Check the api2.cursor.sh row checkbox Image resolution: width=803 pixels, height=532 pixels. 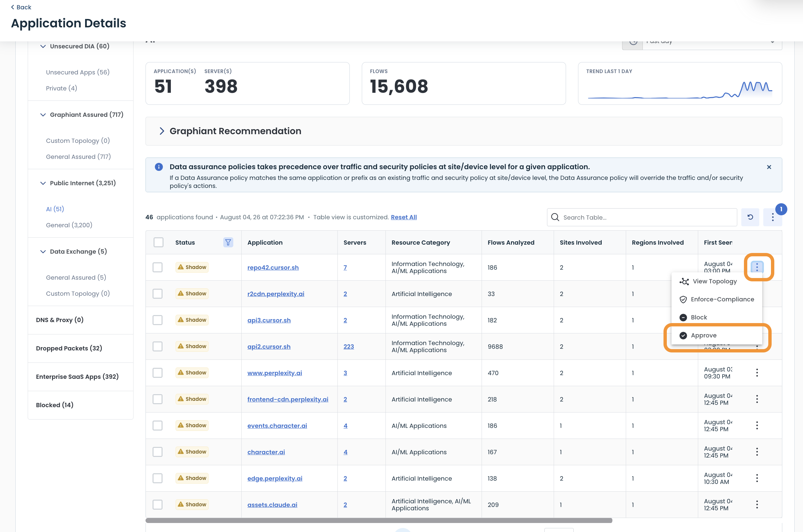158,346
